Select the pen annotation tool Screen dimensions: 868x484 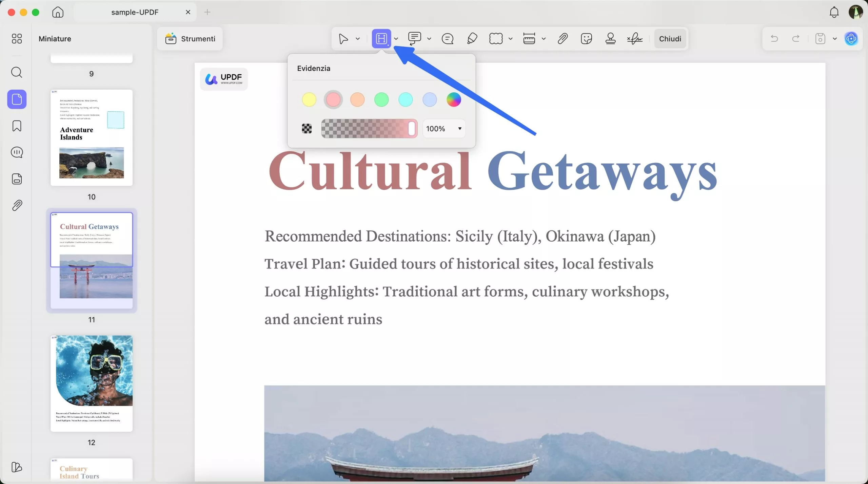coord(472,38)
